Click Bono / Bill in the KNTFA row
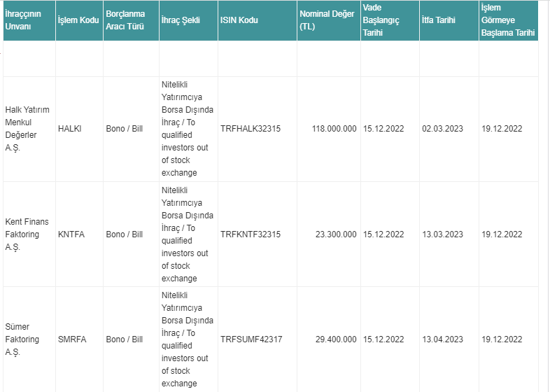Screen dimensions: 550x392 tap(124, 234)
